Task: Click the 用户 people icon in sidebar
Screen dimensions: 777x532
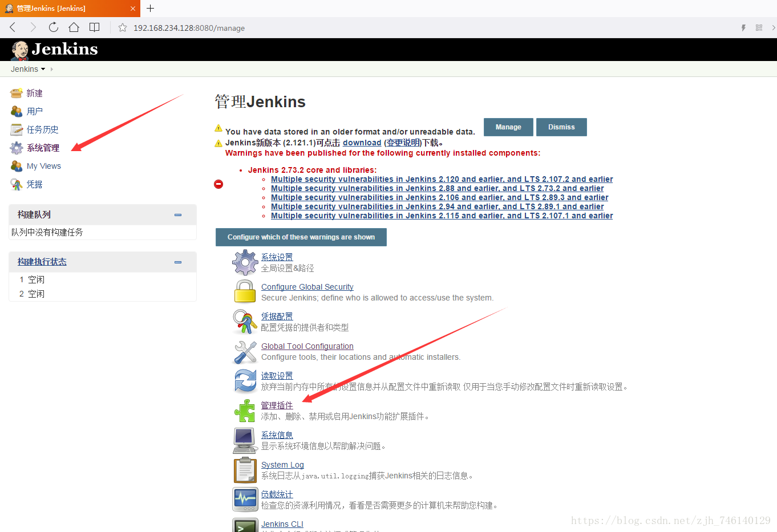Action: (x=17, y=111)
